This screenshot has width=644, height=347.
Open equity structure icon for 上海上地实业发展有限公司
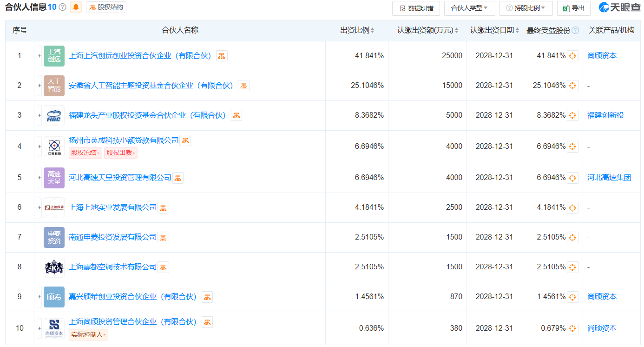point(163,207)
